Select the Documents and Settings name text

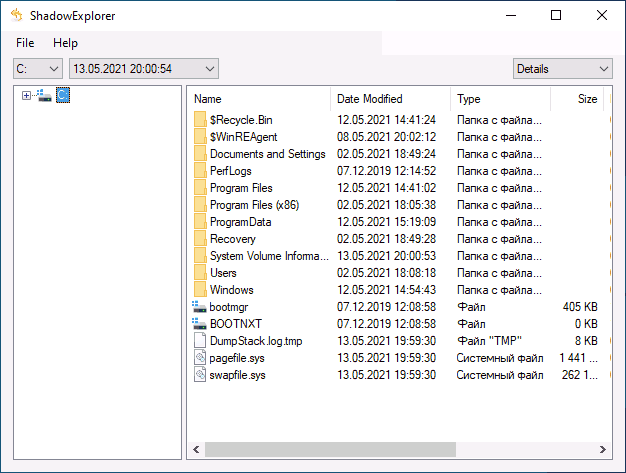[x=268, y=154]
